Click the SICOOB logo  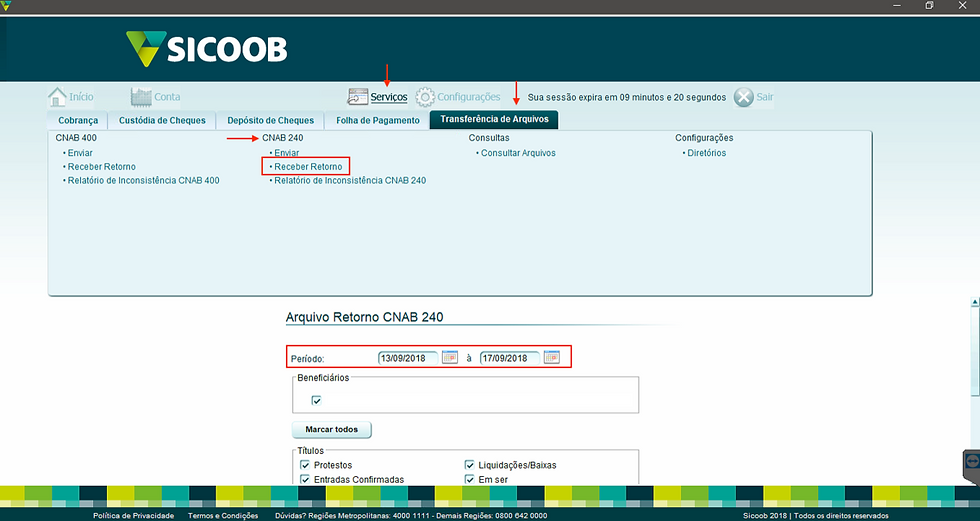click(207, 49)
